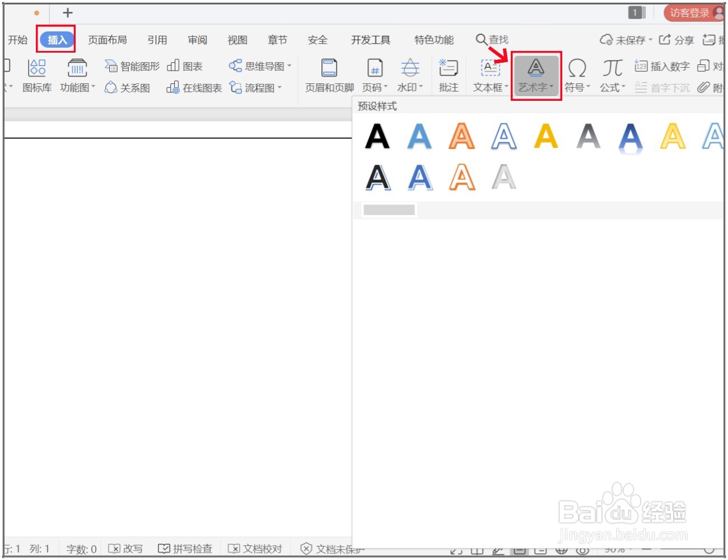Select the 插入 ribbon tab
Image resolution: width=728 pixels, height=560 pixels.
tap(57, 40)
